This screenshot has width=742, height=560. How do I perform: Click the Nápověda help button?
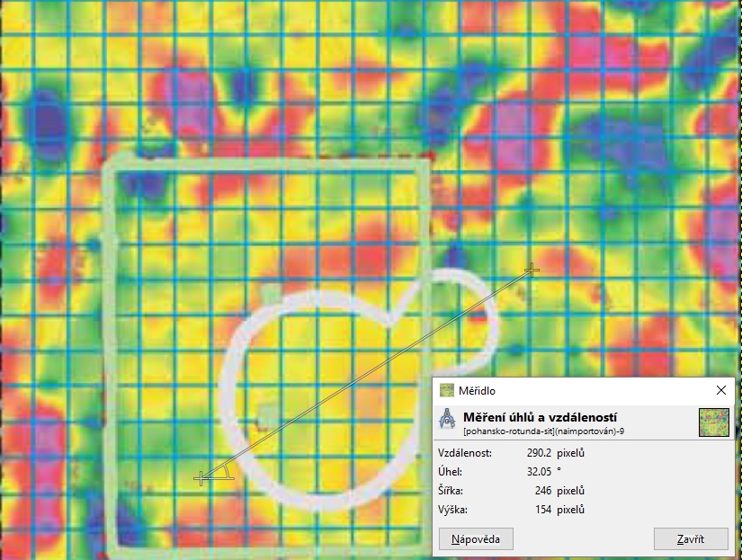(476, 539)
